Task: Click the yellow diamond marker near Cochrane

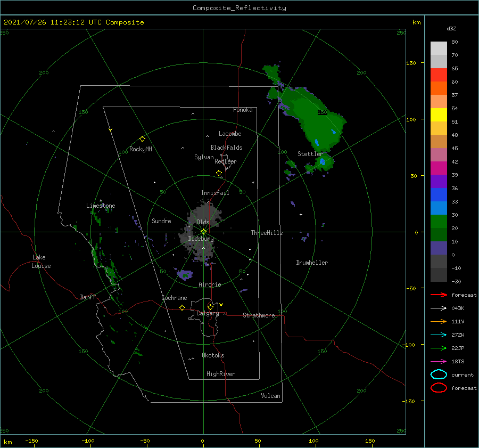Action: click(x=182, y=307)
